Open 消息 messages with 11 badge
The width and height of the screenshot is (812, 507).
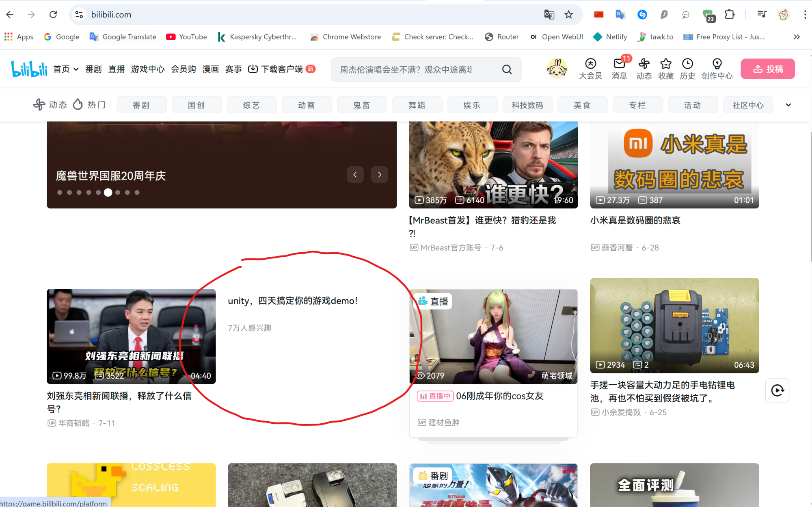point(619,69)
